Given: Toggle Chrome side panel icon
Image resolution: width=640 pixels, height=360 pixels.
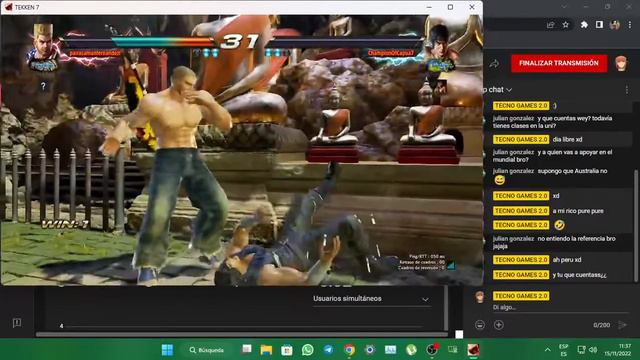Looking at the screenshot, I should [x=599, y=25].
